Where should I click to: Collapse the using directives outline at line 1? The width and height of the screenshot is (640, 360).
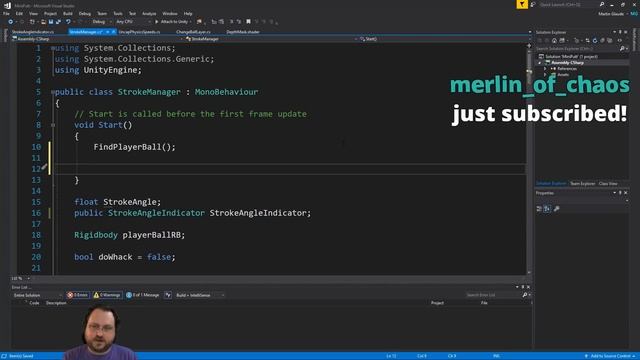pos(53,48)
